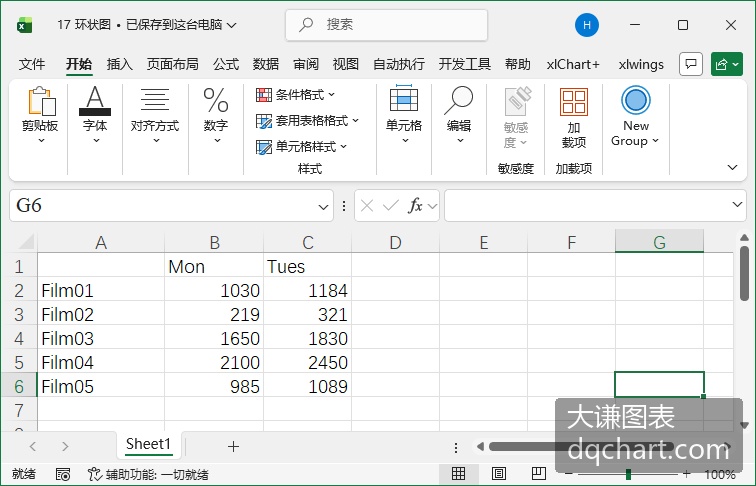The width and height of the screenshot is (756, 486).
Task: Select cell containing Tues
Action: click(307, 266)
